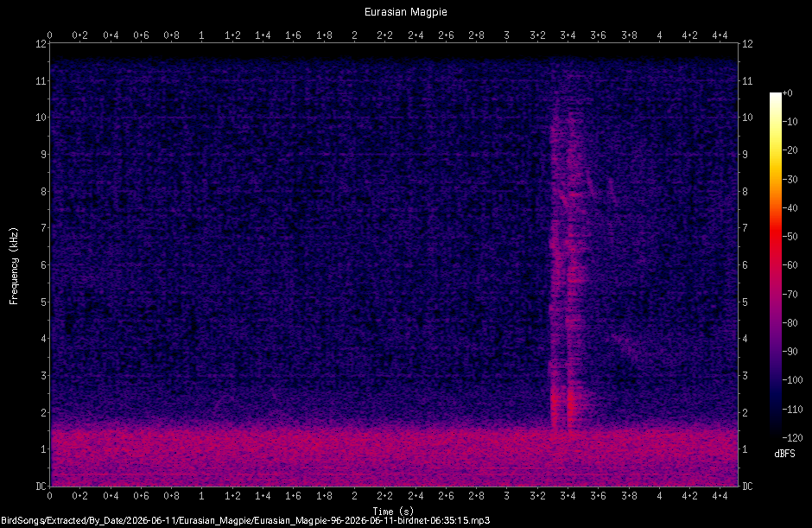Image resolution: width=812 pixels, height=528 pixels.
Task: Click the BirdSongs mp3 file path text
Action: (245, 520)
